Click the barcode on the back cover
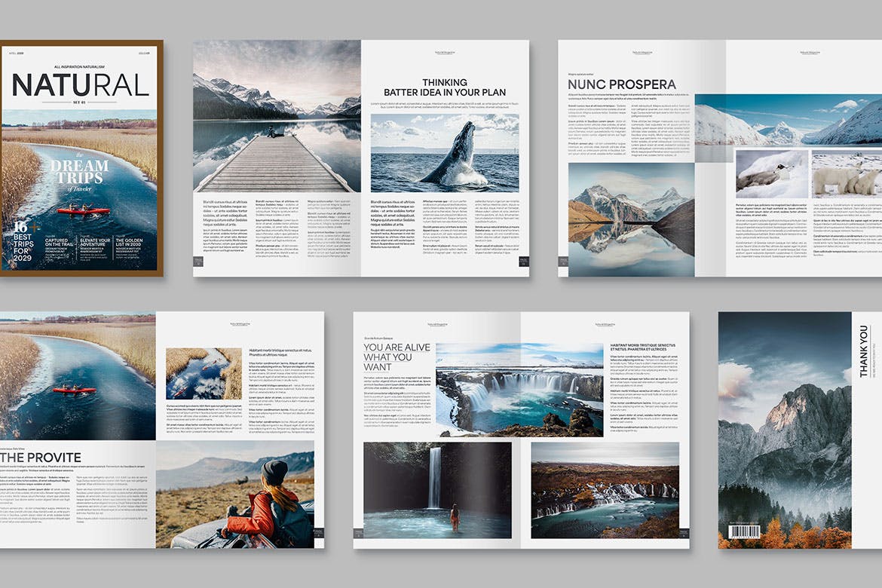 (747, 532)
